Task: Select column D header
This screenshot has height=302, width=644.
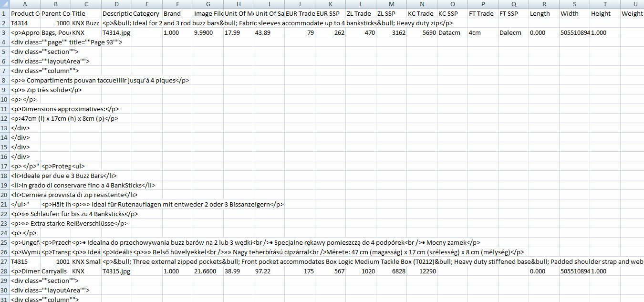Action: point(116,4)
